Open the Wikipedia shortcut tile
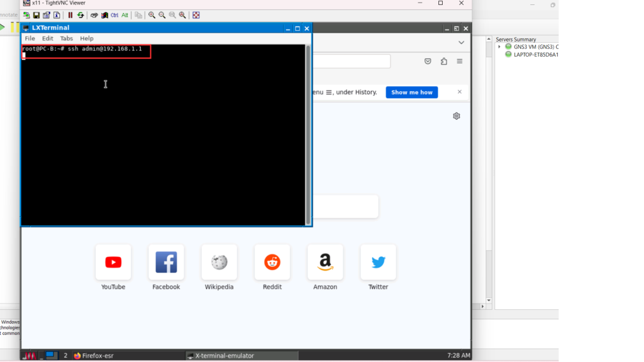This screenshot has height=362, width=644. pos(219,262)
